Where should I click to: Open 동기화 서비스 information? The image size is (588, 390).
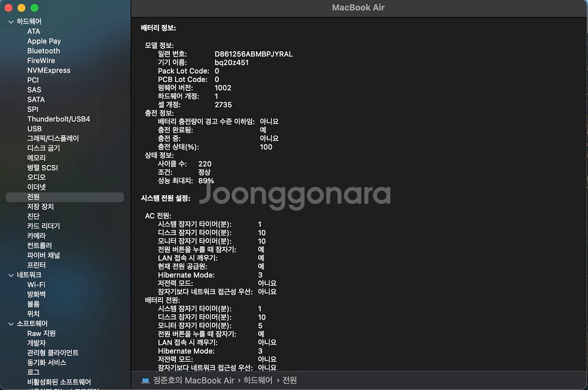pyautogui.click(x=46, y=363)
